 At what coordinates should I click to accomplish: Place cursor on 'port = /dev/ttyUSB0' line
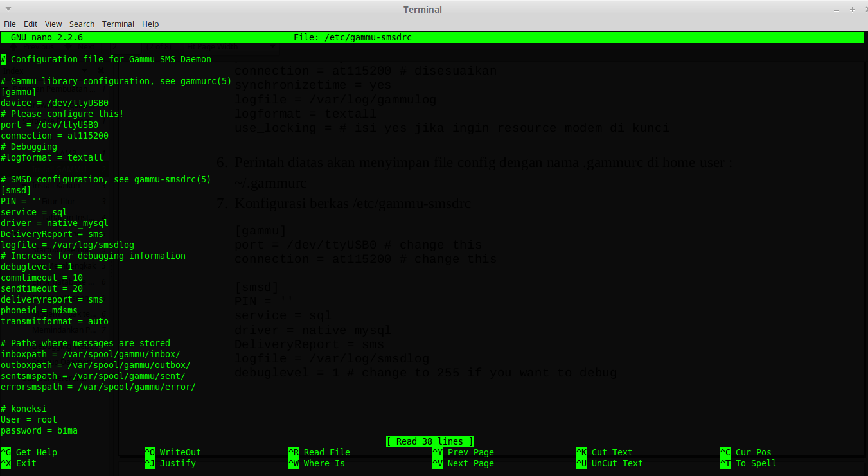pyautogui.click(x=49, y=125)
